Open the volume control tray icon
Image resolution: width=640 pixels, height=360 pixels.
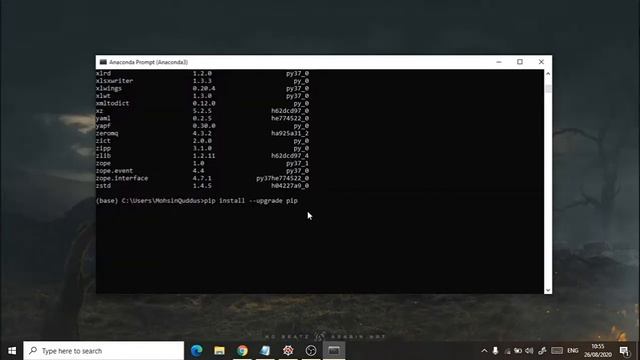coord(529,351)
